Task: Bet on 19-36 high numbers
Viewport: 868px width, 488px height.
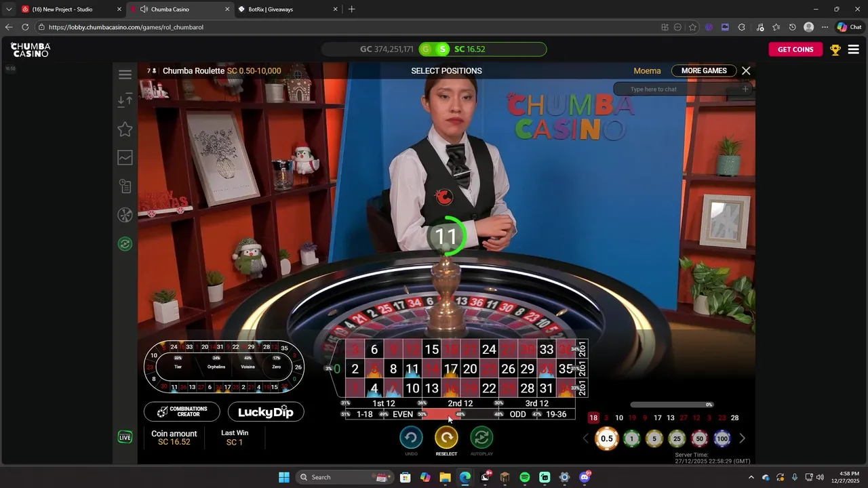Action: (556, 414)
